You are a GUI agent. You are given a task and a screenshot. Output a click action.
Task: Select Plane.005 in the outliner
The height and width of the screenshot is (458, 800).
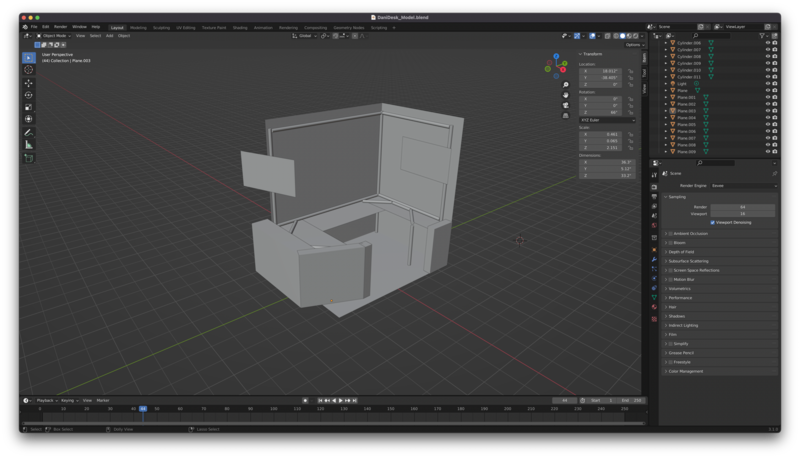686,124
